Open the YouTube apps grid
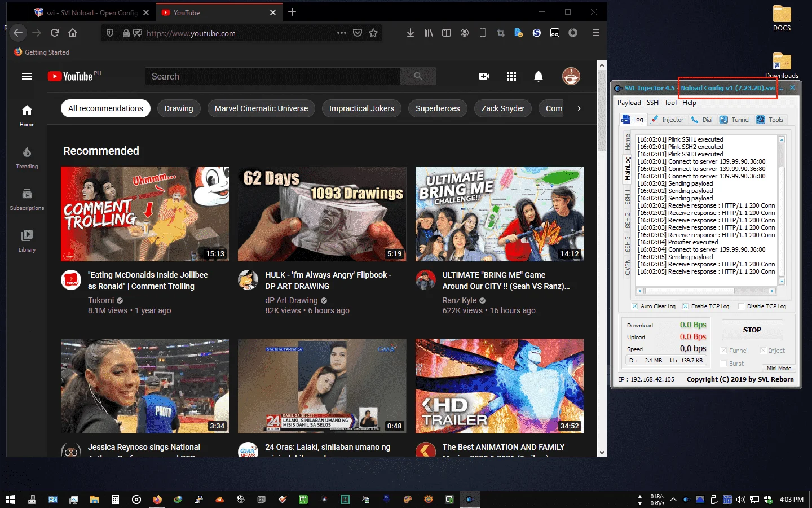Image resolution: width=812 pixels, height=508 pixels. (x=511, y=76)
